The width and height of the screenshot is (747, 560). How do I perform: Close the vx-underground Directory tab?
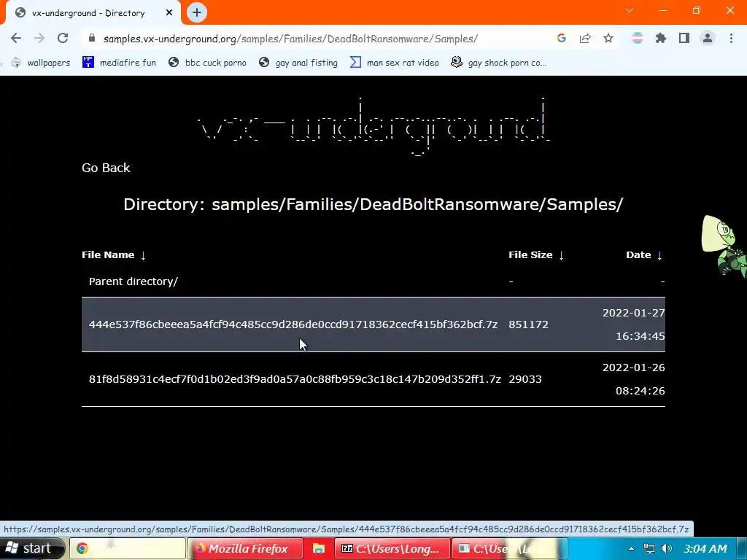click(x=169, y=13)
